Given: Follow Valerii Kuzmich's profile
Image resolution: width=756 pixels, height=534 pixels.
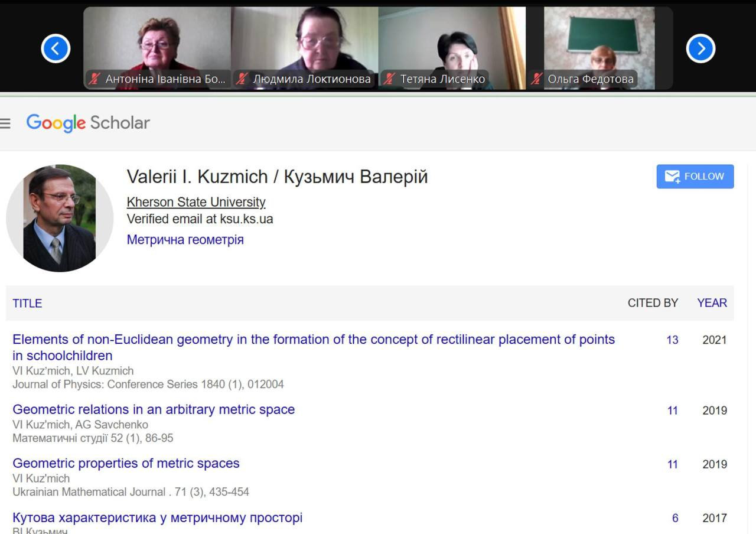Looking at the screenshot, I should tap(695, 177).
